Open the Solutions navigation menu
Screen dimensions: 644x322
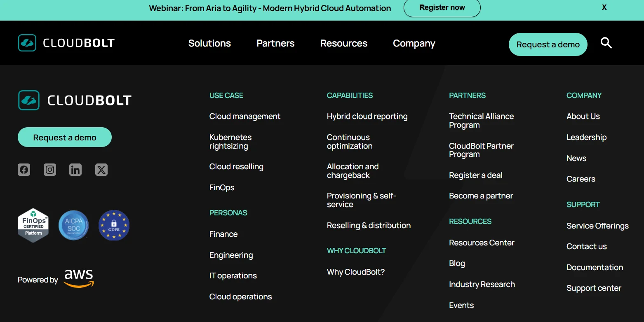209,43
